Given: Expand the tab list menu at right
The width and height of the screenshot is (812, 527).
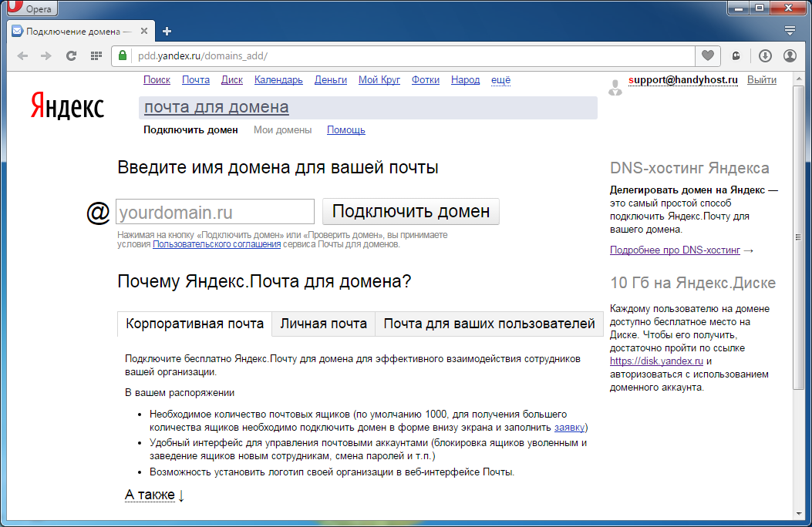Looking at the screenshot, I should (790, 31).
